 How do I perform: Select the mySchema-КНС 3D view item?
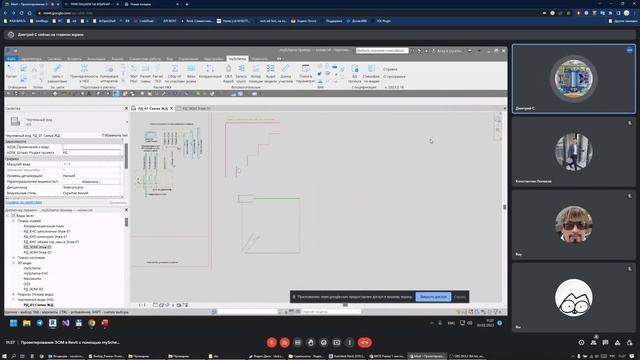[x=36, y=273]
